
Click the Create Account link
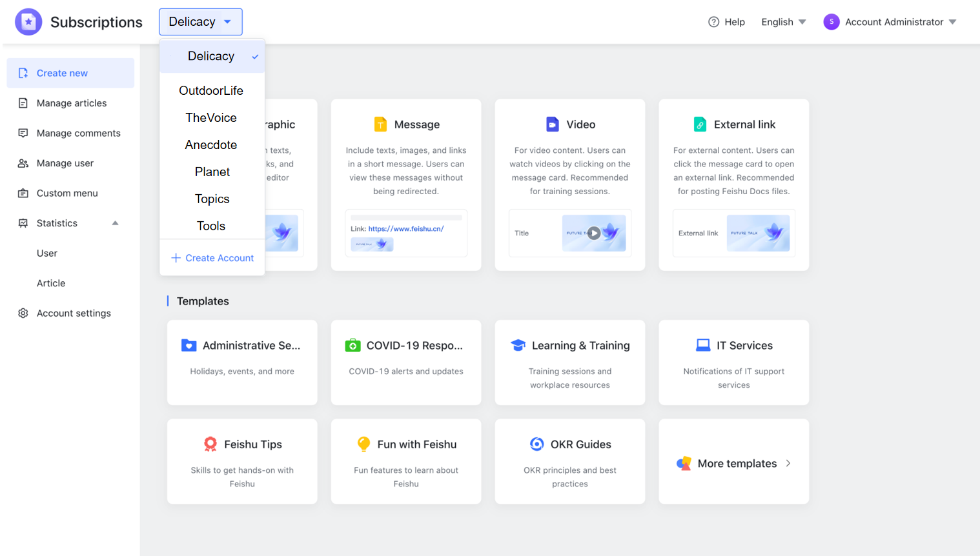point(212,258)
